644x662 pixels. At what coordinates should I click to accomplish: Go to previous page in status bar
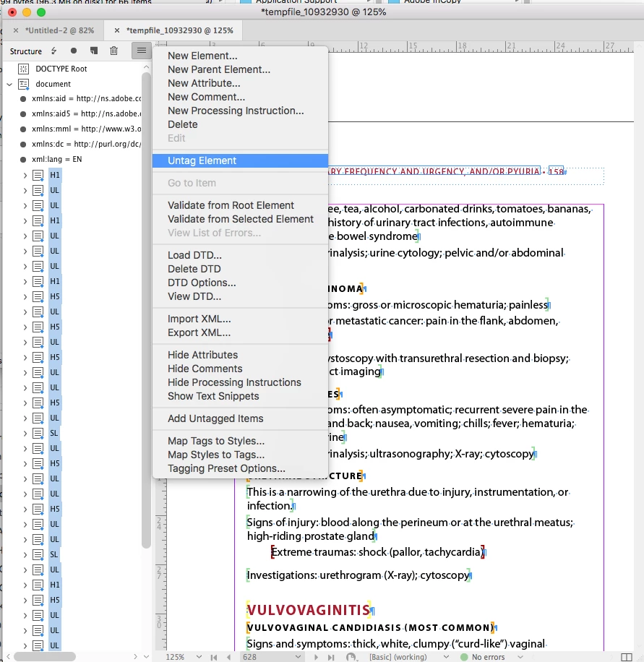[229, 657]
